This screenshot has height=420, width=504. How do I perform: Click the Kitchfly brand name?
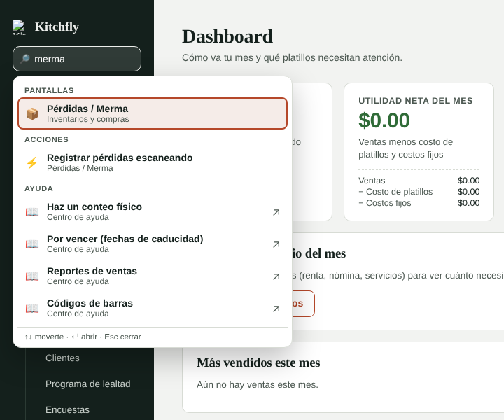click(x=57, y=27)
